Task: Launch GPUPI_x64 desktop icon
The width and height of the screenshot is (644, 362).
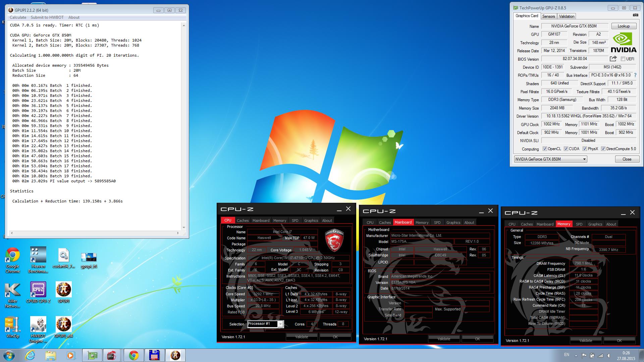Action: pyautogui.click(x=64, y=327)
